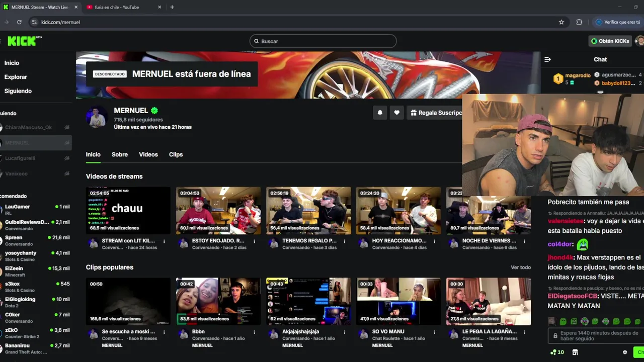This screenshot has width=644, height=362.
Task: Click the browser address bar URL
Action: tap(60, 22)
